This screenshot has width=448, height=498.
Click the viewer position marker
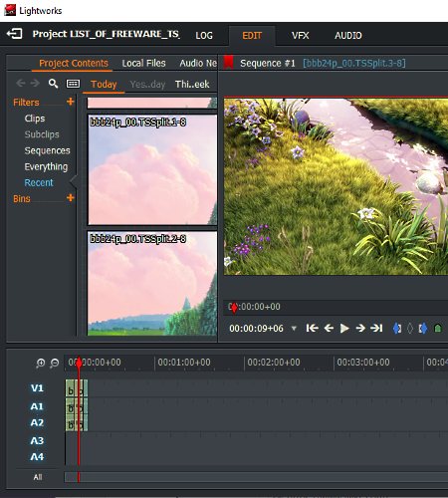tap(234, 307)
